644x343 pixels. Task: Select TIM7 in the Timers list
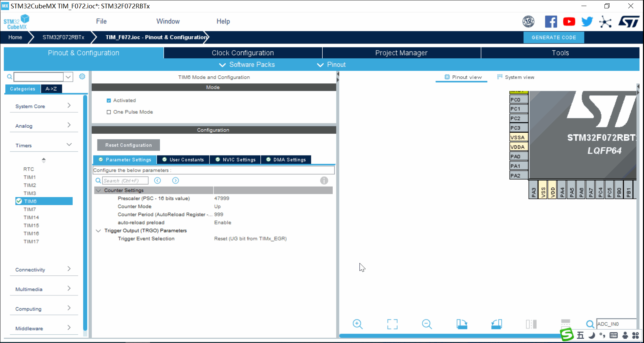click(30, 209)
